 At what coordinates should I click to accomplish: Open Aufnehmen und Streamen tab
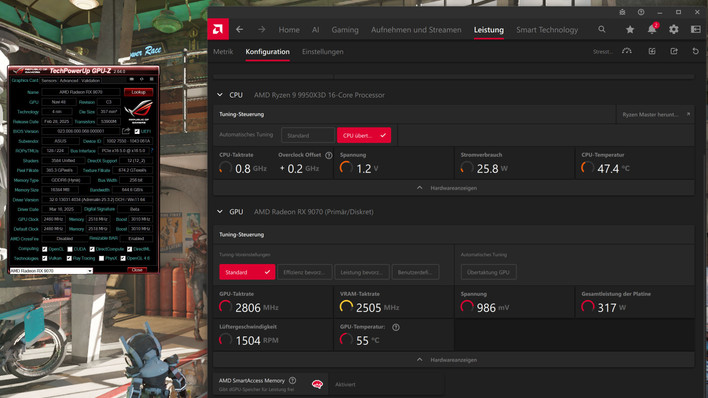click(416, 30)
